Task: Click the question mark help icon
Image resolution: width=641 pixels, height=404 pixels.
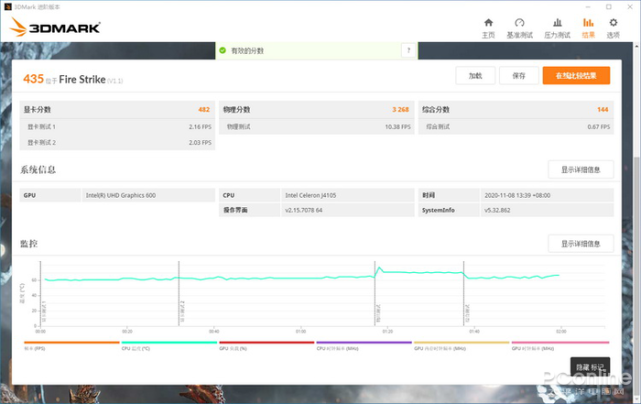Action: [x=407, y=50]
